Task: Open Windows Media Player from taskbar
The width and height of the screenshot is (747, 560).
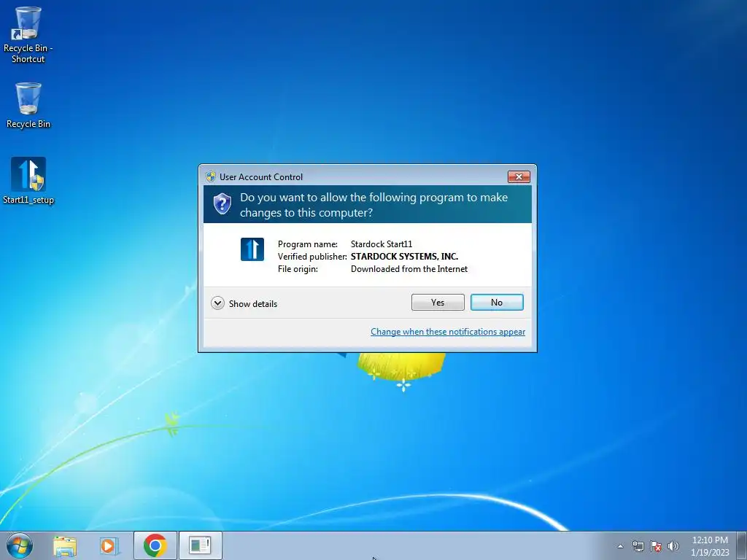Action: 109,545
